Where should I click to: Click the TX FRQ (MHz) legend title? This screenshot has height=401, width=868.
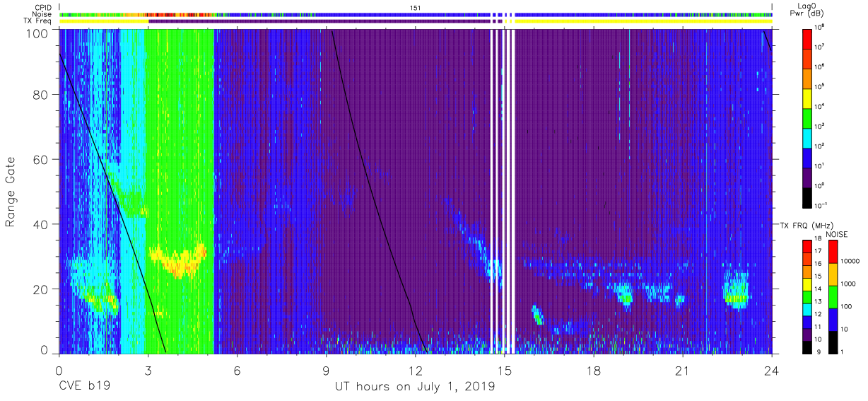[805, 226]
